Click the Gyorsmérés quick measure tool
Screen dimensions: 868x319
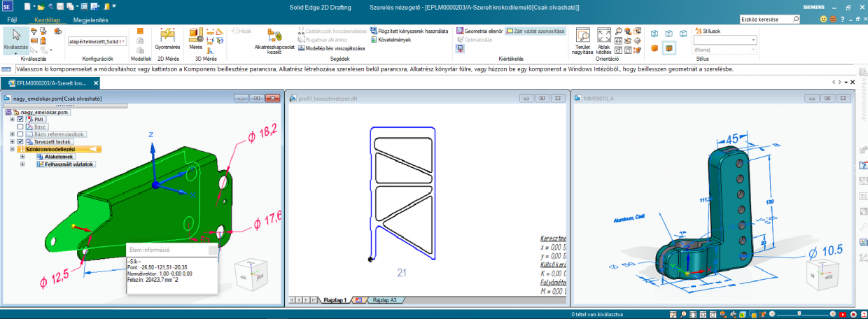coord(167,38)
